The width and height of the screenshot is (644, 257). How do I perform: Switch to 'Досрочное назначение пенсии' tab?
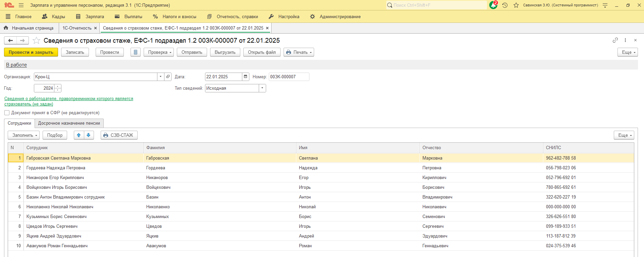[69, 123]
